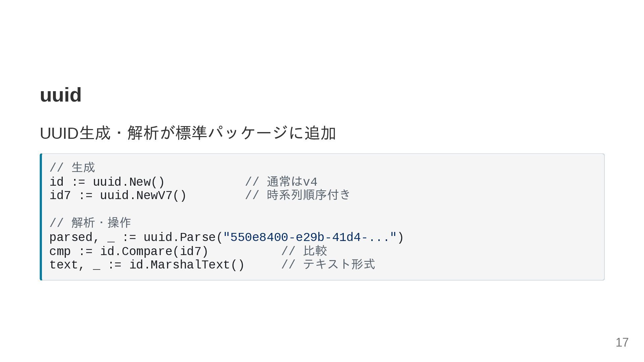Click the teal left border of code block

point(41,217)
